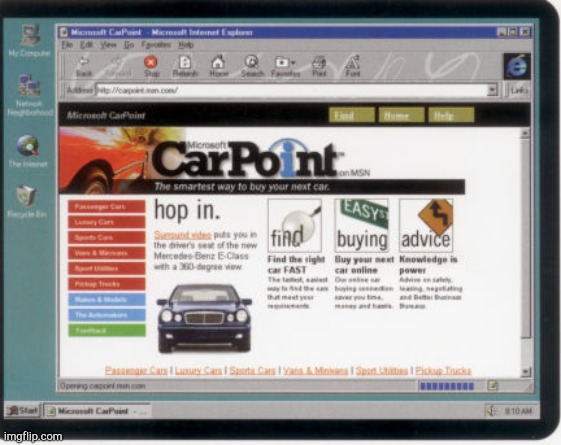
Task: Click the Font toolbar icon
Action: tap(352, 66)
